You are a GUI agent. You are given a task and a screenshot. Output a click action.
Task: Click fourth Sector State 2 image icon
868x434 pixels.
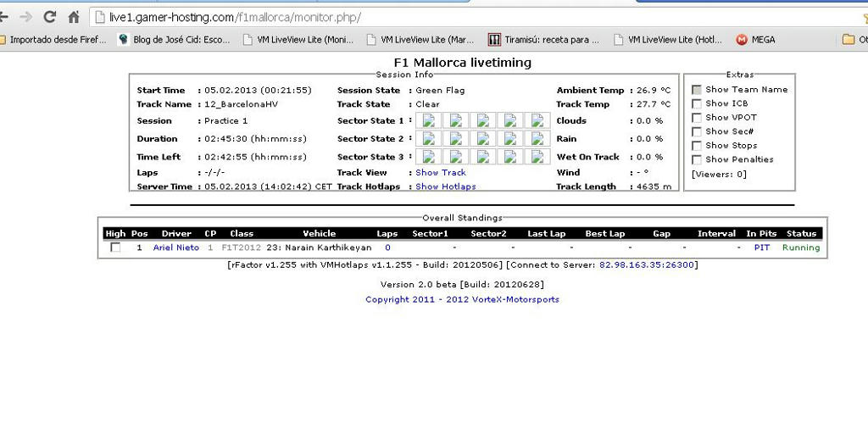click(509, 138)
